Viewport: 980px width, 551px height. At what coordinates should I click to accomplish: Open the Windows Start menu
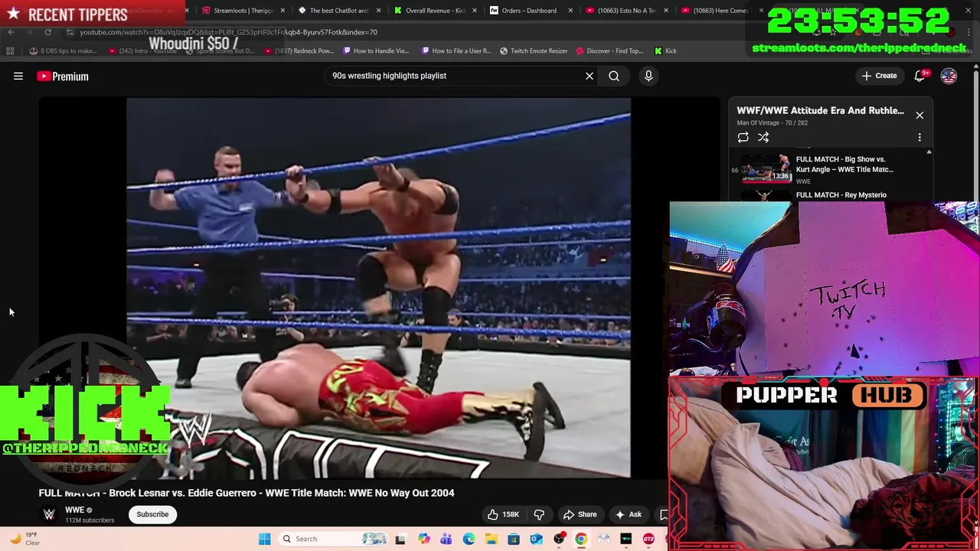[x=264, y=539]
